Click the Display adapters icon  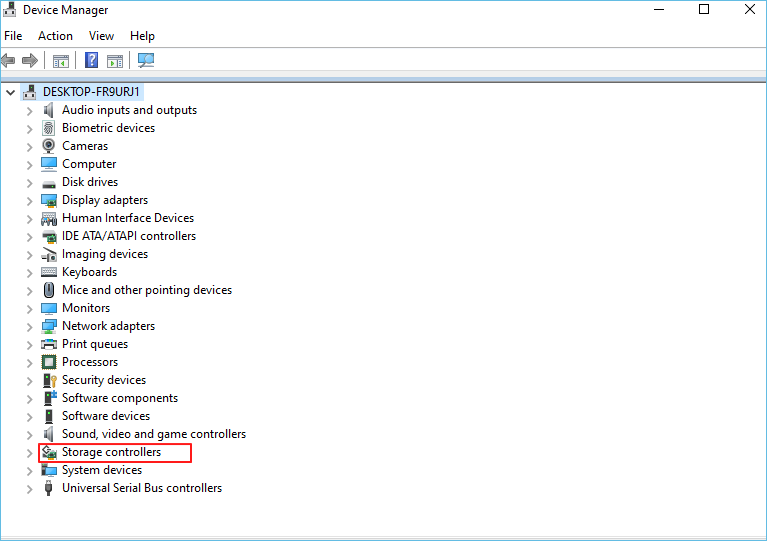48,200
